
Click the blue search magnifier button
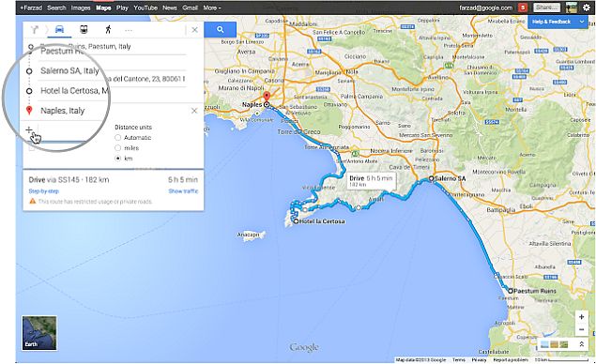[220, 29]
